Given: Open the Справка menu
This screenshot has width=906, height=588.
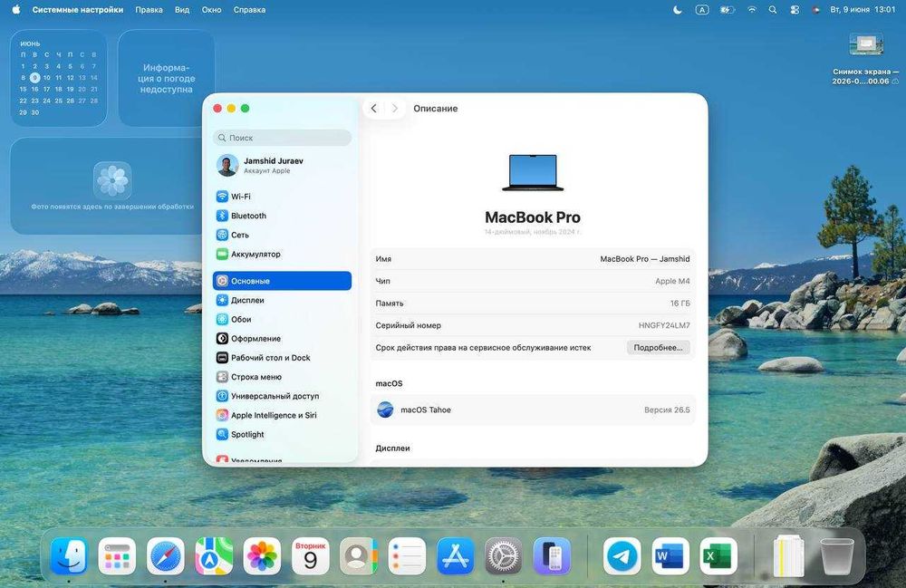Looking at the screenshot, I should [x=250, y=9].
